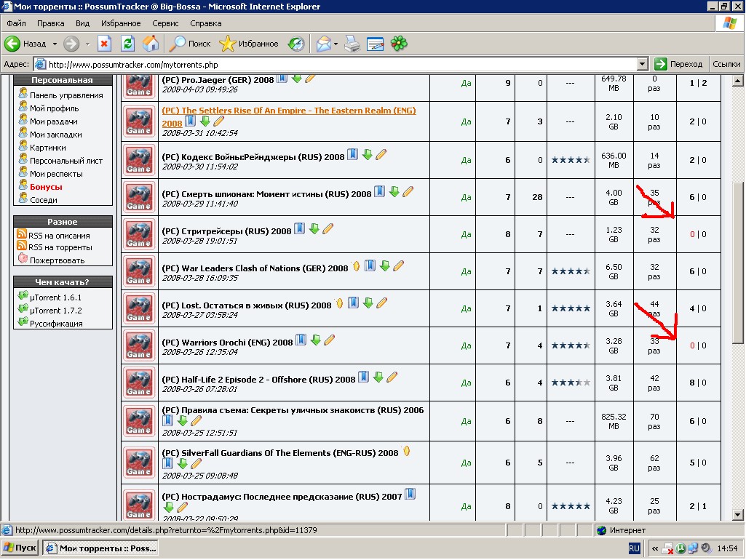Open Мой профиль sidebar link

(x=54, y=108)
